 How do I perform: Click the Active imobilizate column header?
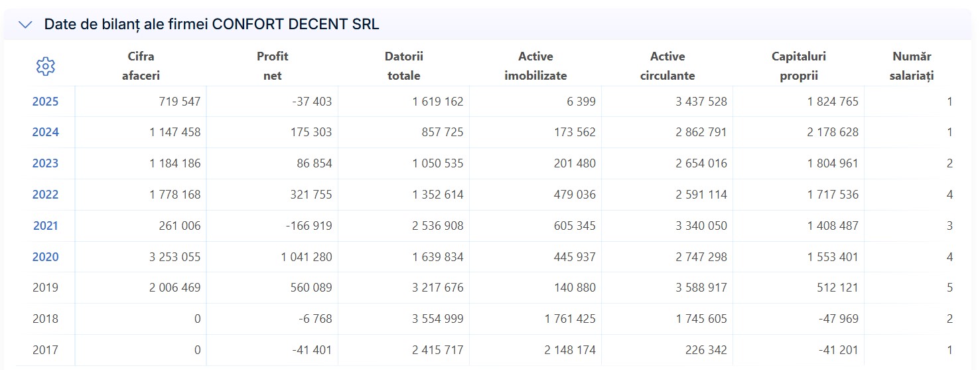click(x=535, y=66)
